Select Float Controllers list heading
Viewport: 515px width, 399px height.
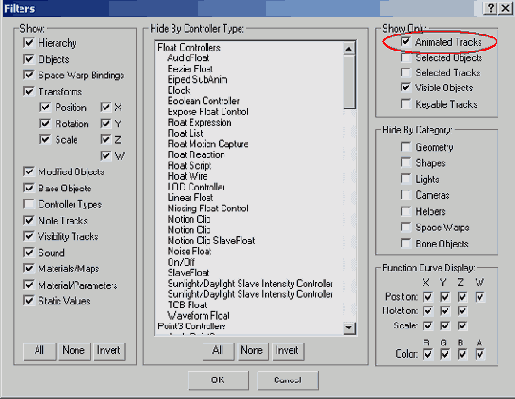[189, 47]
